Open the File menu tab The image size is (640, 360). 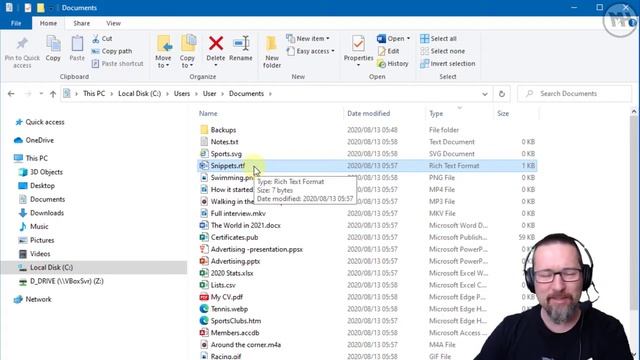tap(16, 23)
